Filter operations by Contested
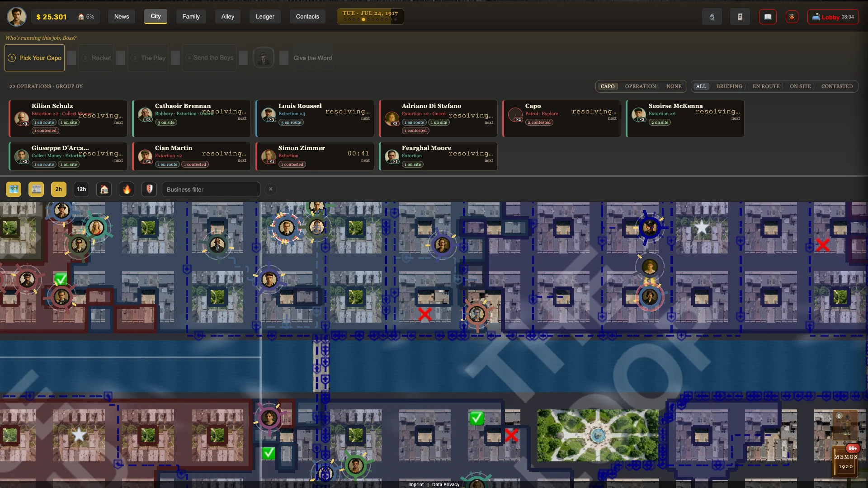This screenshot has width=868, height=488. point(837,86)
